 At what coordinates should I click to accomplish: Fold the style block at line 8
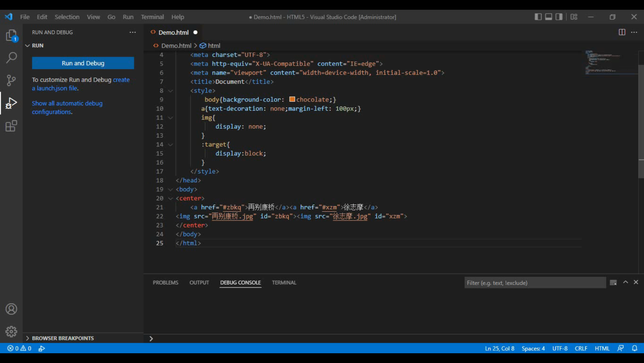point(170,91)
